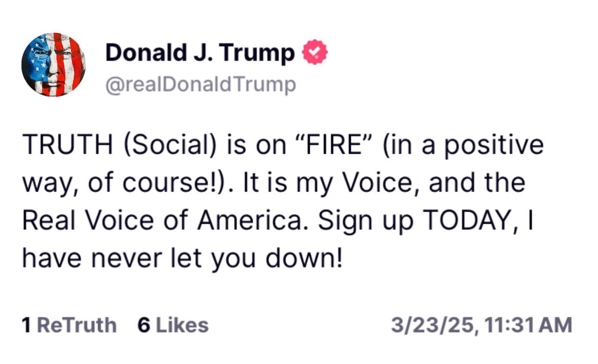Select the 11:31 AM time text
This screenshot has width=598, height=364.
click(528, 325)
